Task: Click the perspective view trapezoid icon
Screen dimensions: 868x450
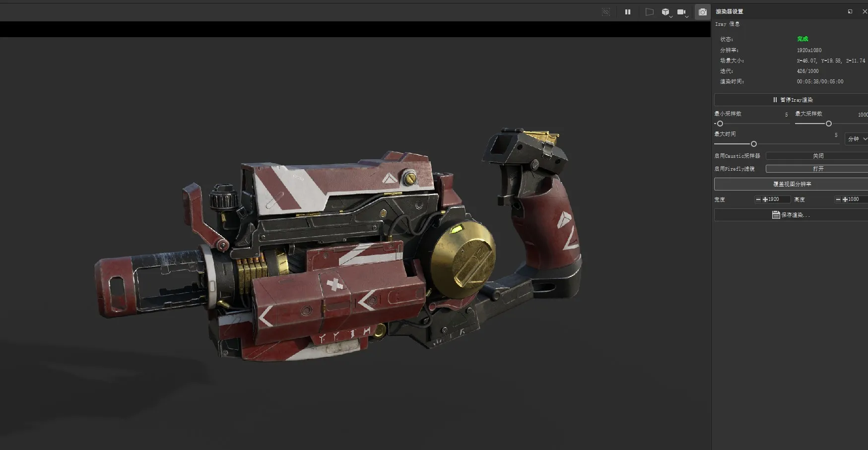Action: [x=649, y=12]
